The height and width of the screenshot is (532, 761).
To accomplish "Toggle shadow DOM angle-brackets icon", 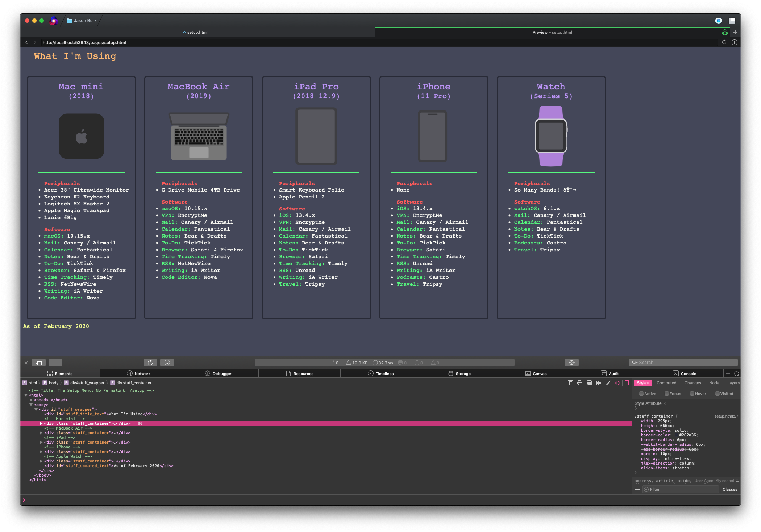I will 617,383.
